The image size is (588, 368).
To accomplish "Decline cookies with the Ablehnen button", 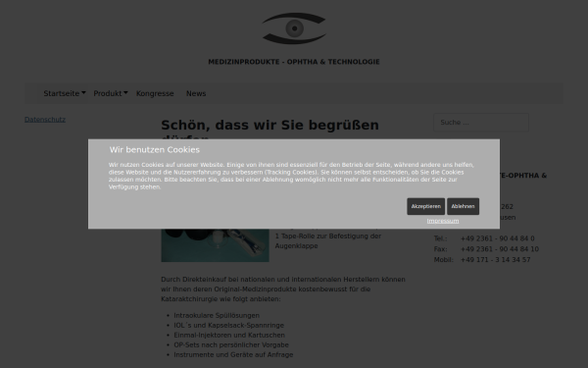I will tap(463, 206).
